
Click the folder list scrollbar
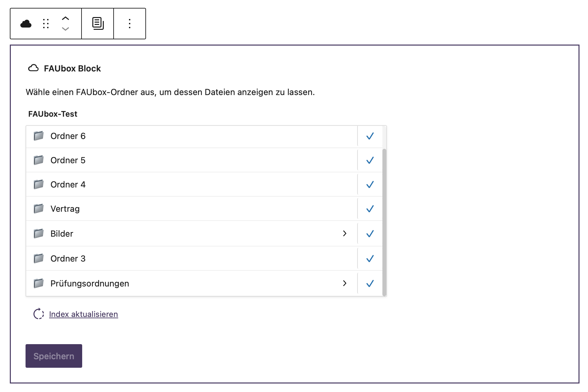(x=384, y=222)
